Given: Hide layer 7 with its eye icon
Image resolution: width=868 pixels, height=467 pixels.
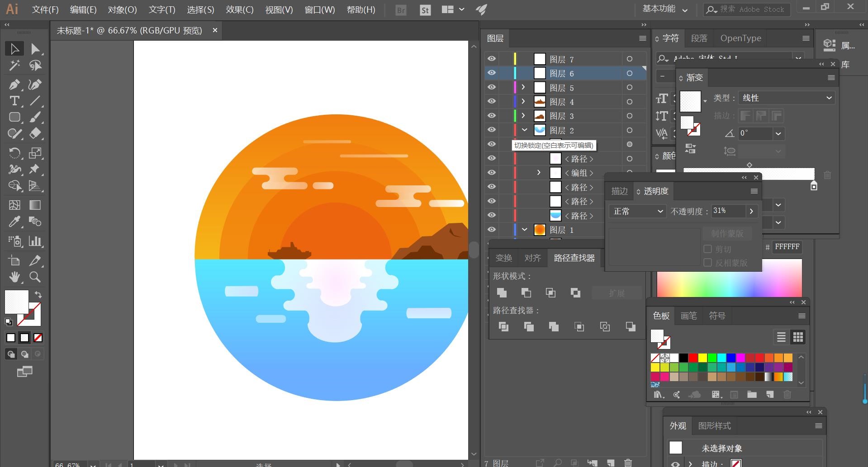Looking at the screenshot, I should coord(492,59).
